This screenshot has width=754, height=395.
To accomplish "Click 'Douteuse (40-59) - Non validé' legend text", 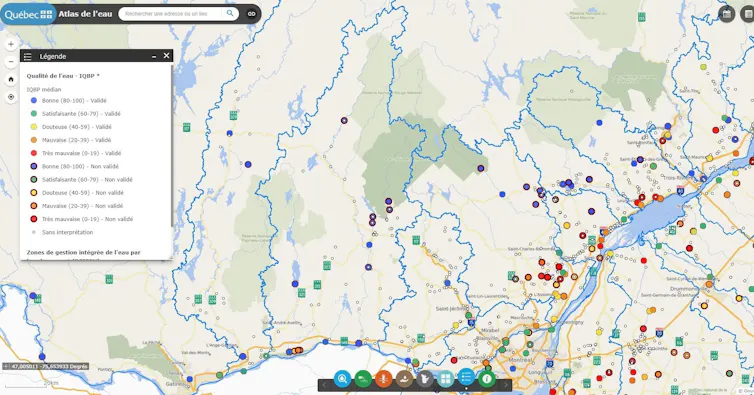I will tap(83, 192).
